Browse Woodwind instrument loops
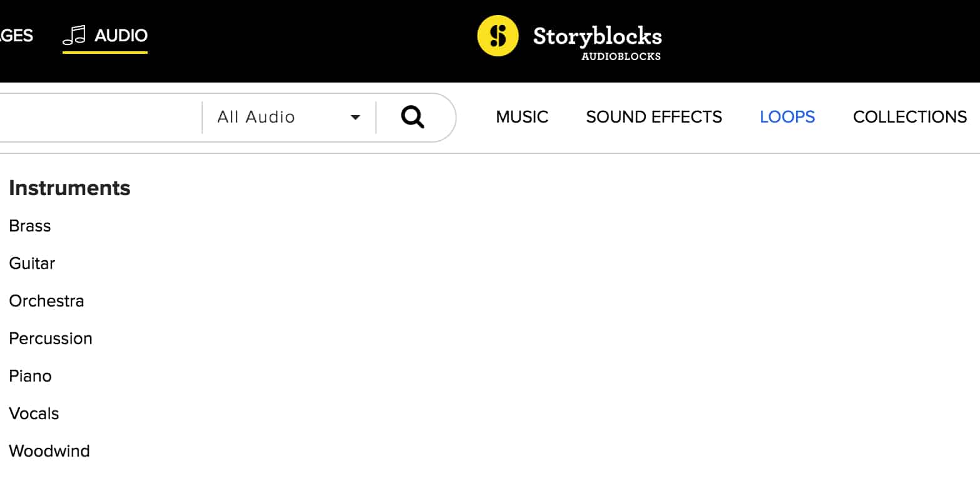The height and width of the screenshot is (478, 980). point(49,450)
